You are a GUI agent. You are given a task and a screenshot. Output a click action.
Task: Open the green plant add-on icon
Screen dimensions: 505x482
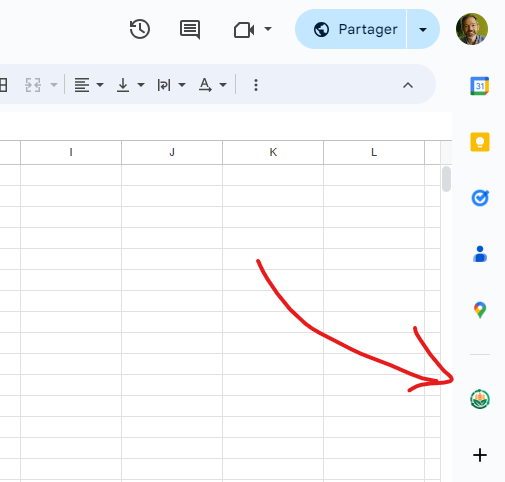click(x=480, y=399)
